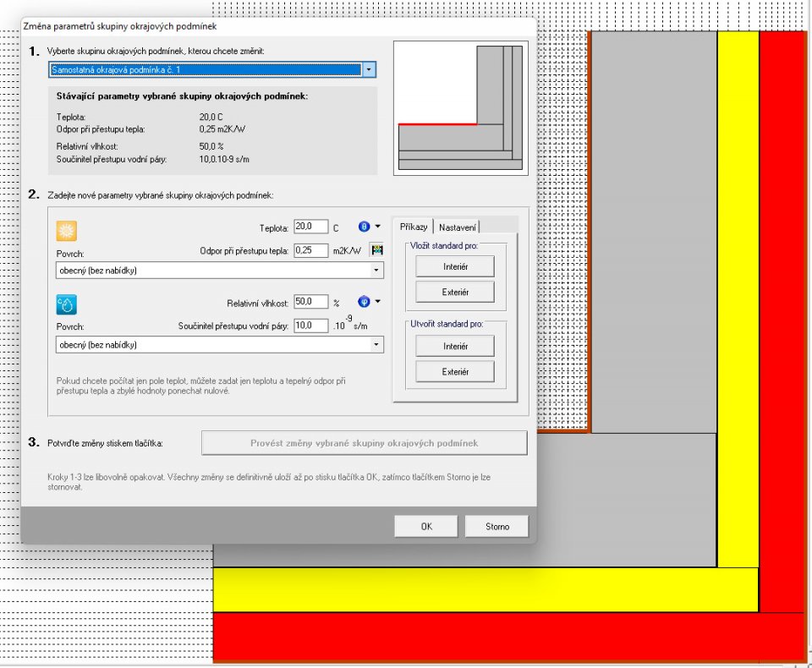The image size is (812, 668).
Task: Open heat transfer resistance calculator icon
Action: coord(377,250)
